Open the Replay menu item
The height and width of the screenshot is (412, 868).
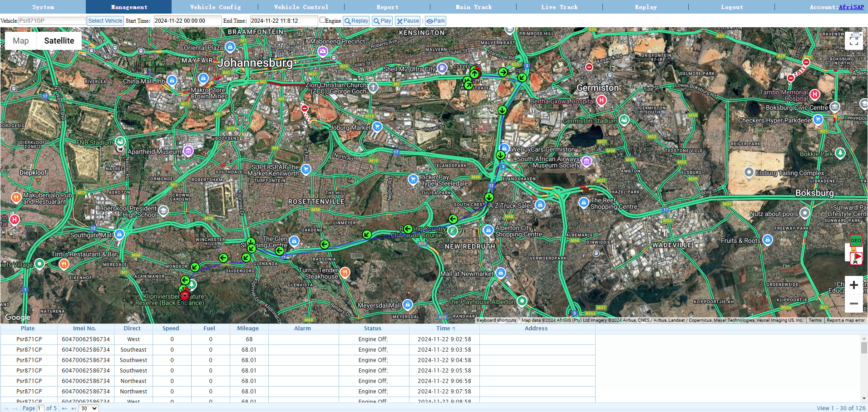(646, 7)
